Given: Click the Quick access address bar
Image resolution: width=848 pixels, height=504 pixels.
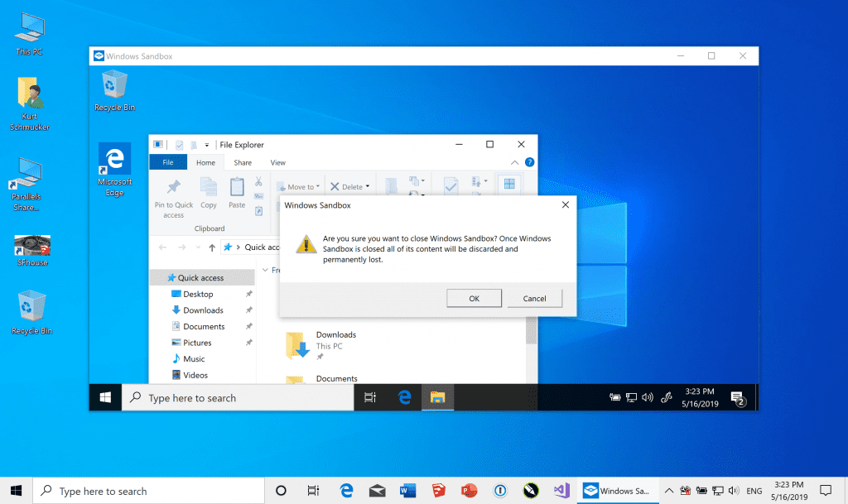Looking at the screenshot, I should pos(250,247).
